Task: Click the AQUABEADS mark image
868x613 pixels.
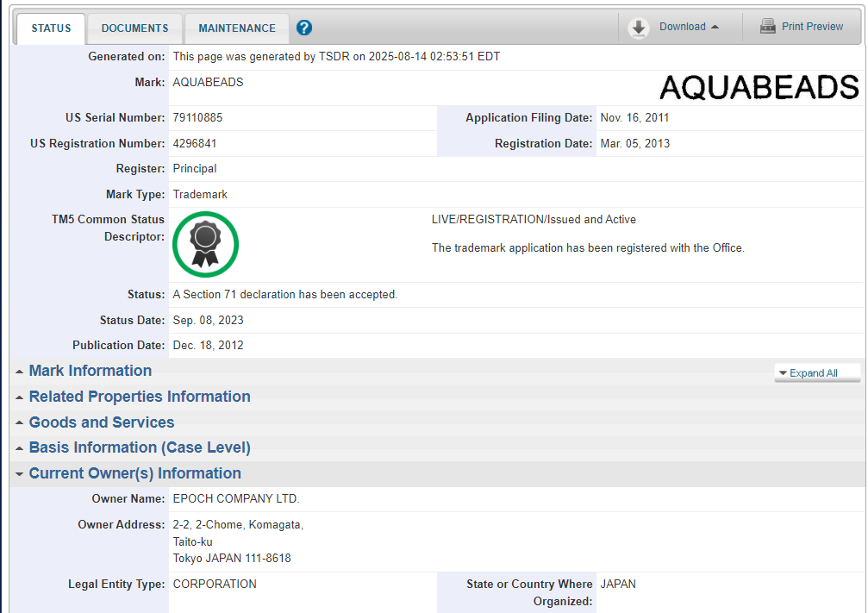Action: [x=759, y=87]
